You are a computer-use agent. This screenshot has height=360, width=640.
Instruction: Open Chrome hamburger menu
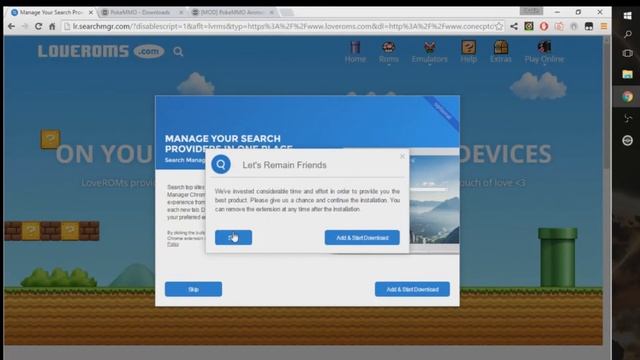coord(604,27)
